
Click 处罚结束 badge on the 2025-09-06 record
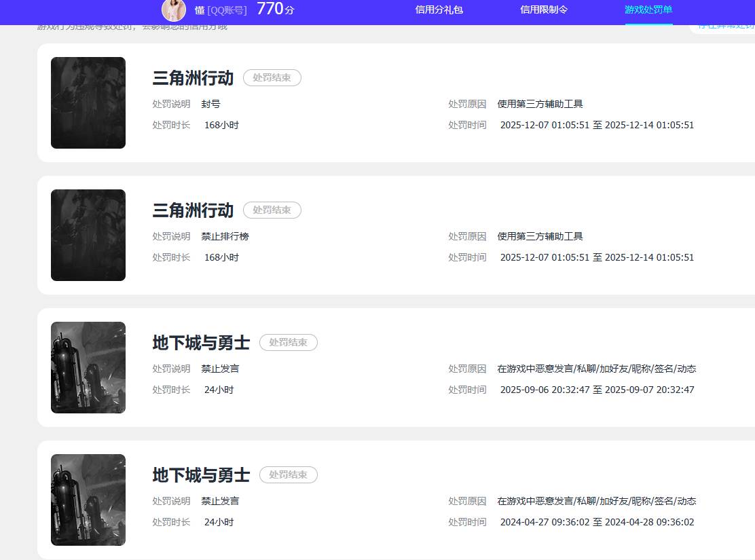(x=288, y=343)
